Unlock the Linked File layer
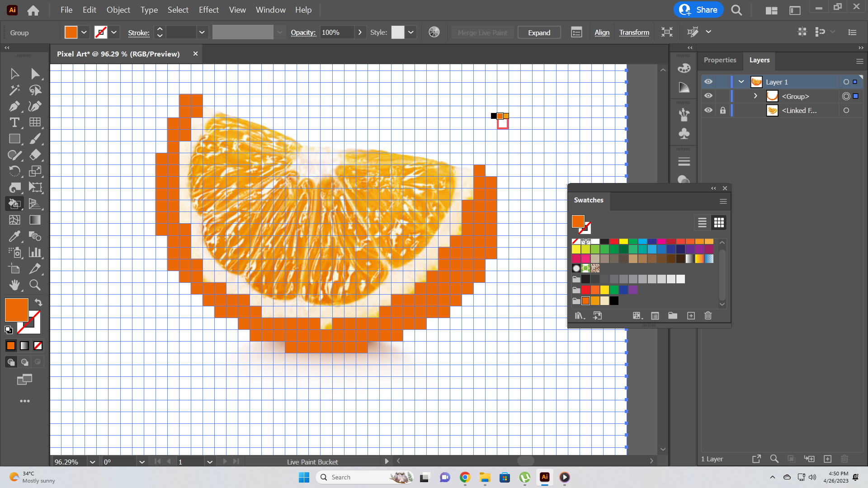868x488 pixels. coord(722,110)
